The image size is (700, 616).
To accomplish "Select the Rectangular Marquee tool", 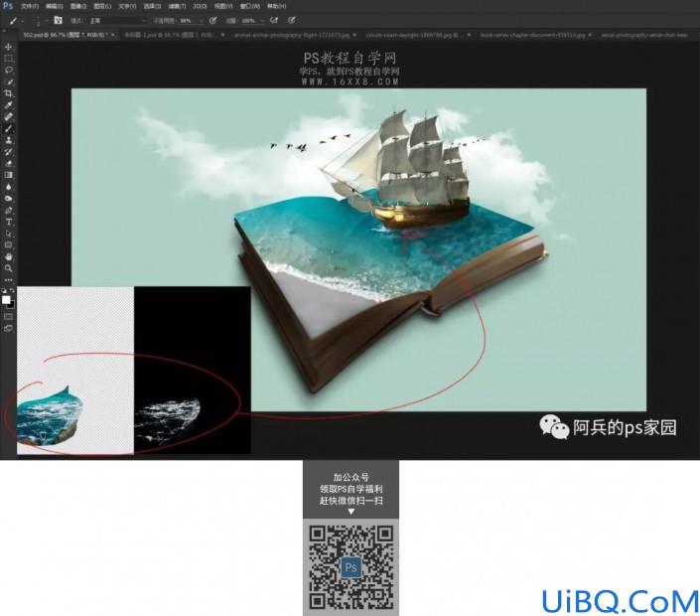I will point(8,59).
